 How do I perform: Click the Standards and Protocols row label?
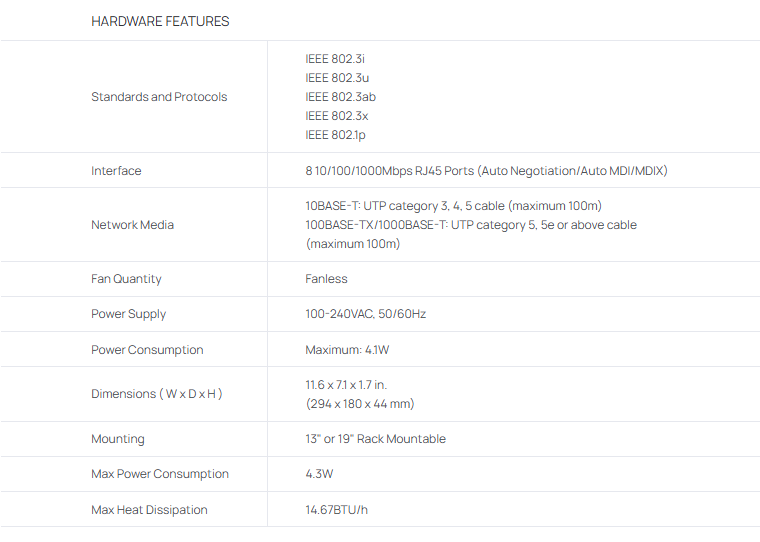[159, 97]
